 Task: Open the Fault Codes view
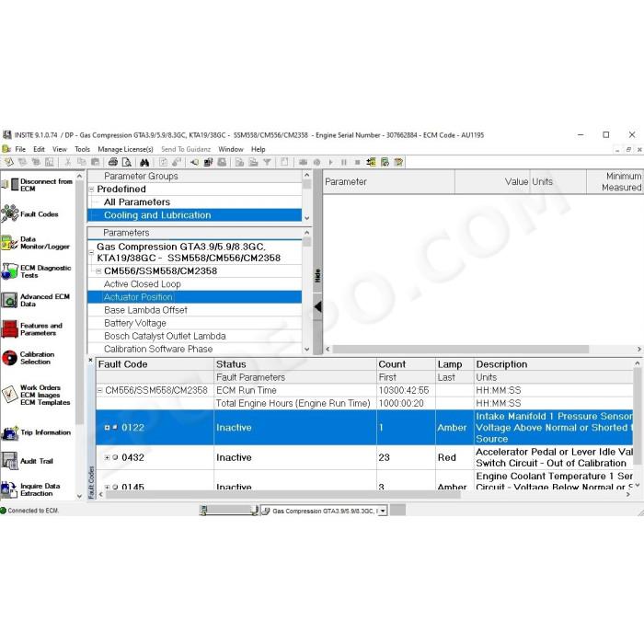click(x=29, y=214)
